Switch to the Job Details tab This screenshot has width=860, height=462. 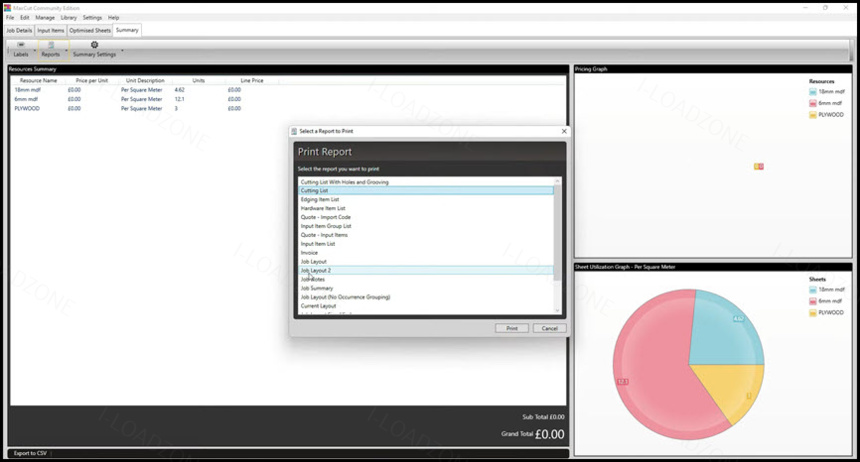tap(19, 30)
